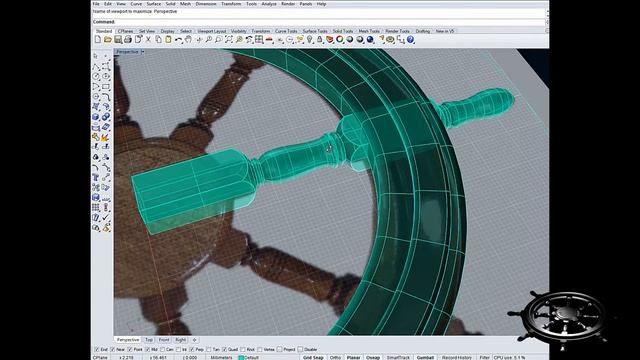
Task: Click the light bulb Hide/Show icon
Action: click(x=309, y=40)
